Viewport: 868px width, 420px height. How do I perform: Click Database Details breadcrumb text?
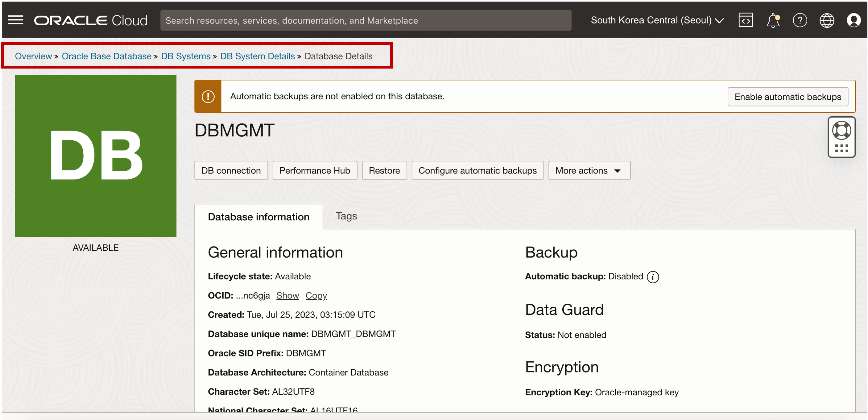[x=338, y=56]
